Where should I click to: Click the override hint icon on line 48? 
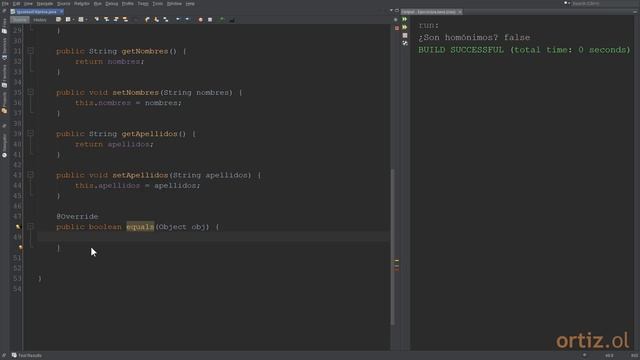click(18, 227)
